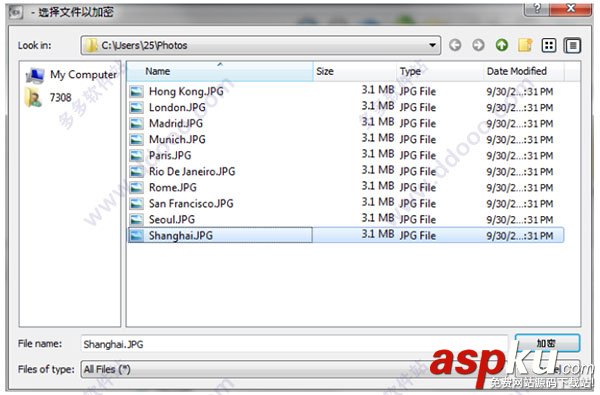Click the Rome.JPG file icon
Image resolution: width=600 pixels, height=395 pixels.
pos(137,188)
